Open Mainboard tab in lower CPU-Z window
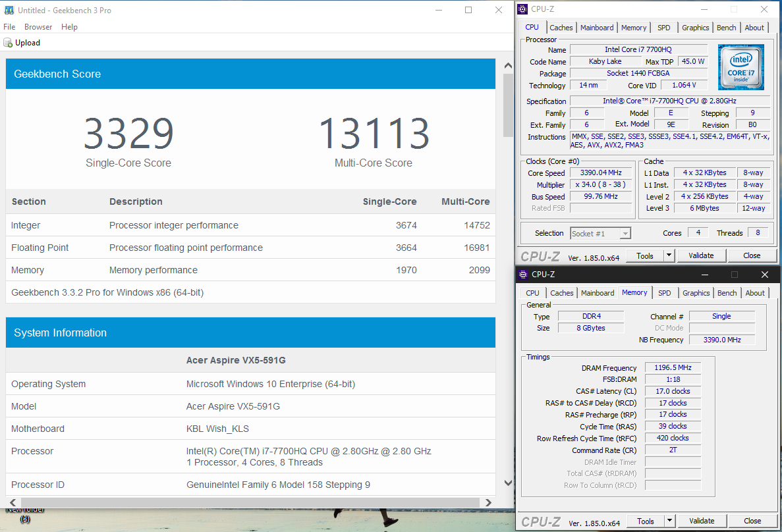The image size is (782, 532). 598,293
